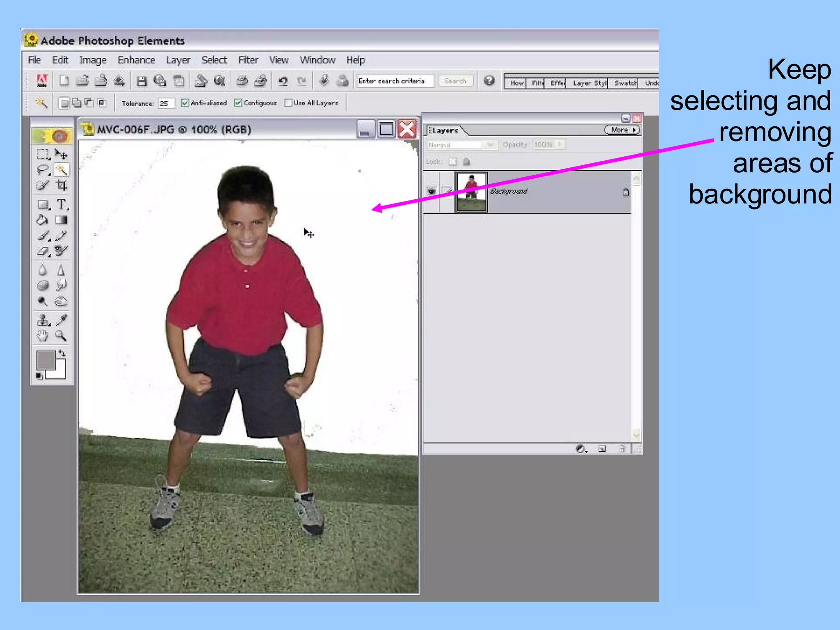This screenshot has height=630, width=840.
Task: Click the New file icon
Action: (x=64, y=81)
